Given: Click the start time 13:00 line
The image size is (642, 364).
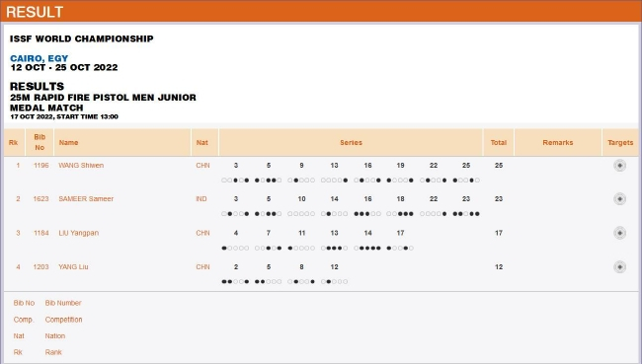Looking at the screenshot, I should [64, 116].
